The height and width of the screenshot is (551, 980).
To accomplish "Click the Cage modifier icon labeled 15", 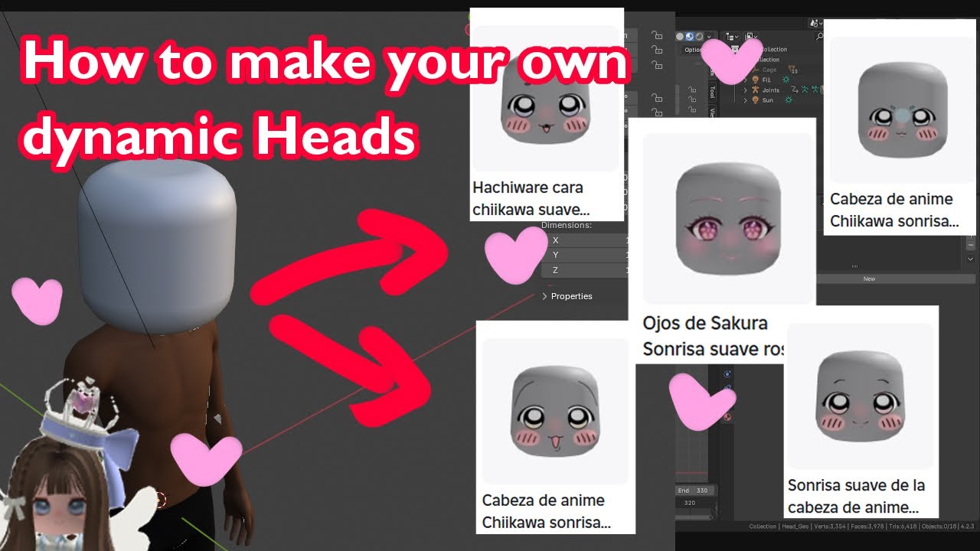I will pos(792,70).
